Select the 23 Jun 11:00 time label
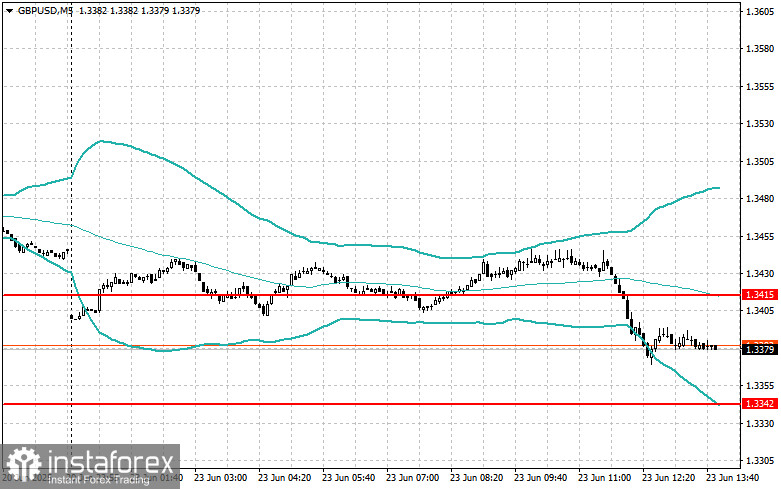This screenshot has height=489, width=781. [x=604, y=478]
